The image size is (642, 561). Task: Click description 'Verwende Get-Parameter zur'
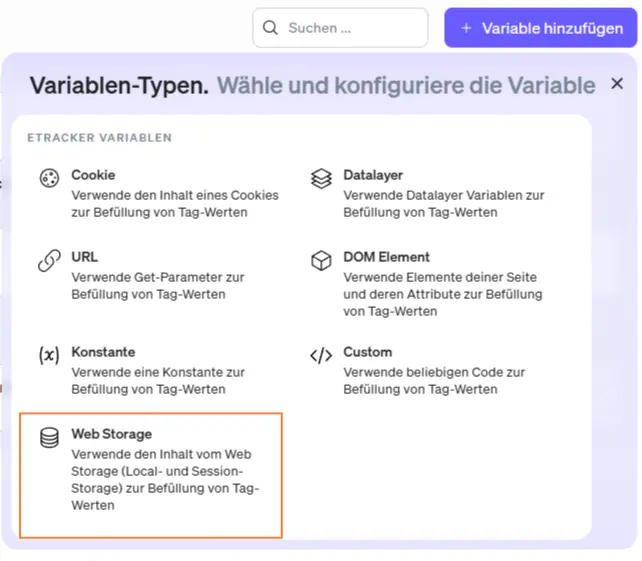(158, 277)
